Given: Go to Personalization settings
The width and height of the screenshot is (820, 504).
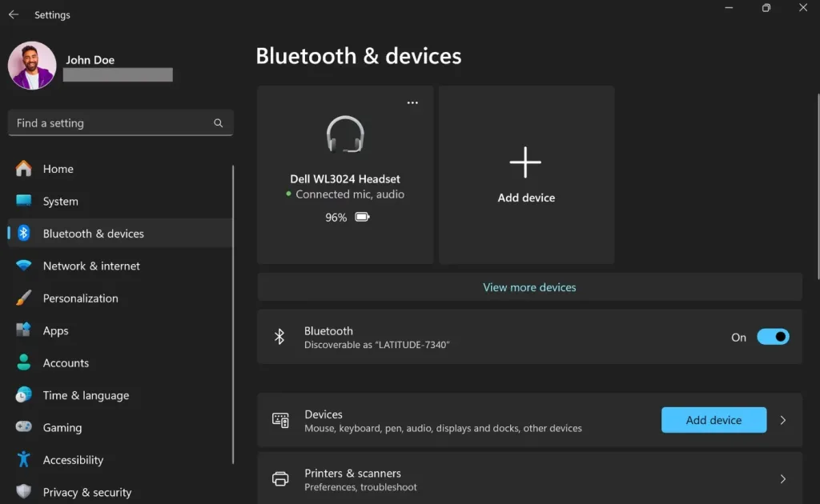Looking at the screenshot, I should point(80,298).
